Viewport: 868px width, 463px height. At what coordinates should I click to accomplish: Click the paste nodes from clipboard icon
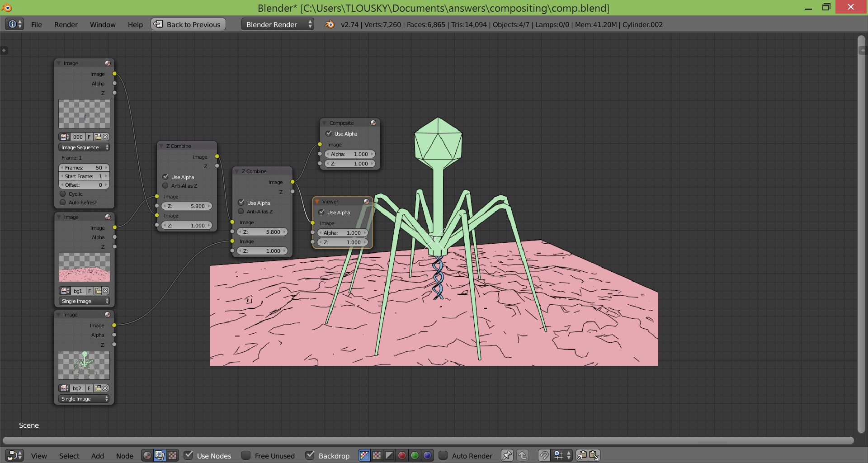point(594,455)
